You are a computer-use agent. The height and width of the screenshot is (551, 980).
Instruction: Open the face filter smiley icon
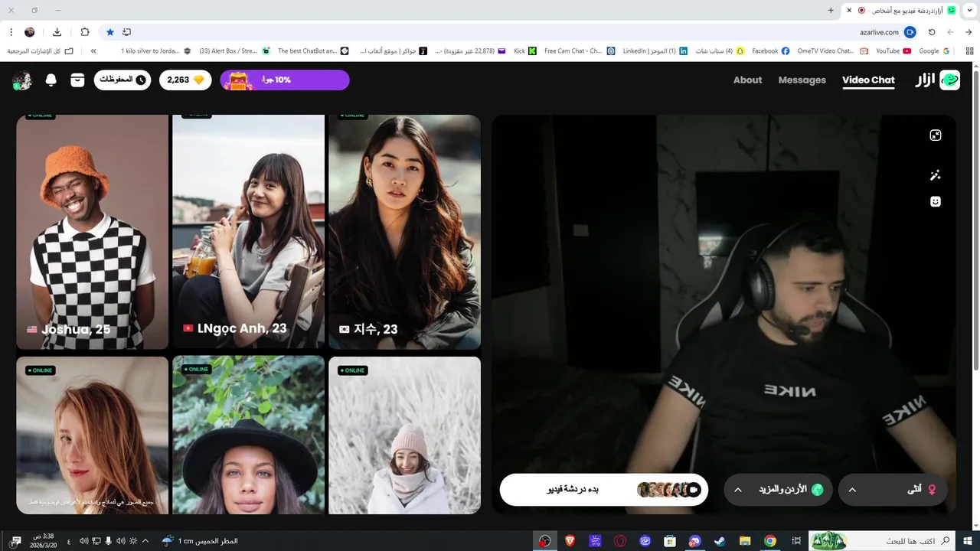click(935, 201)
